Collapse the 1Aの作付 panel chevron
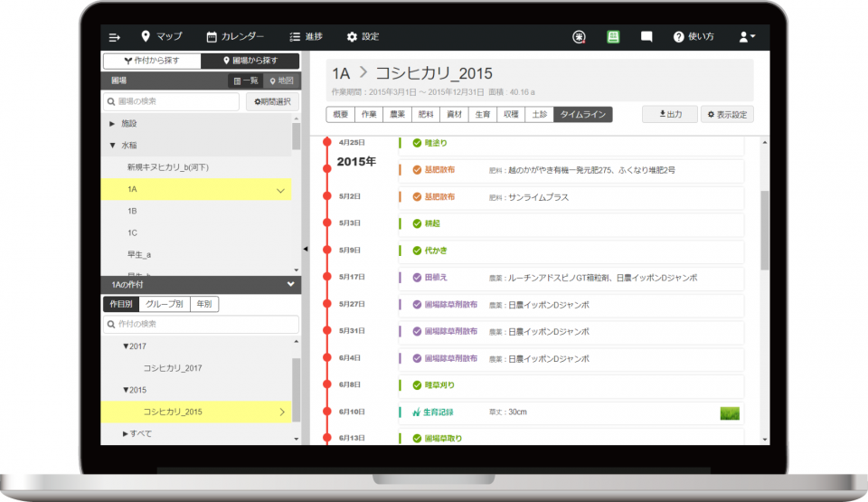 290,285
